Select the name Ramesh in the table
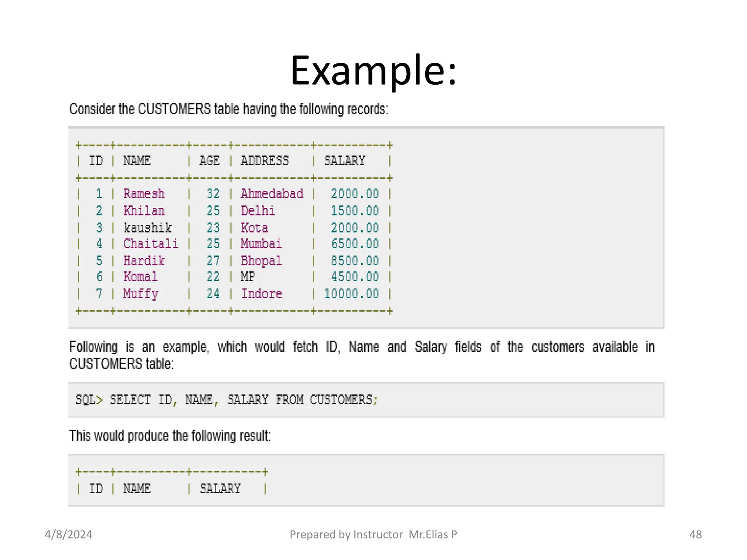Screen dimensions: 747x560 point(144,194)
